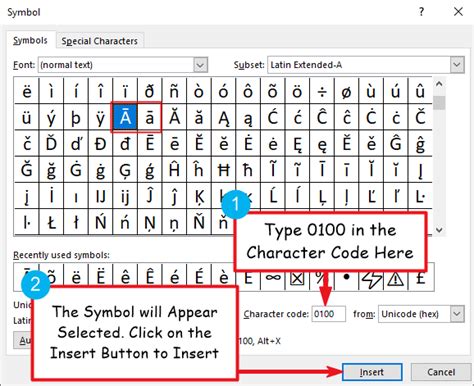Viewport: 474px width, 386px height.
Task: Select the infinity symbol in recently used
Action: [x=273, y=280]
